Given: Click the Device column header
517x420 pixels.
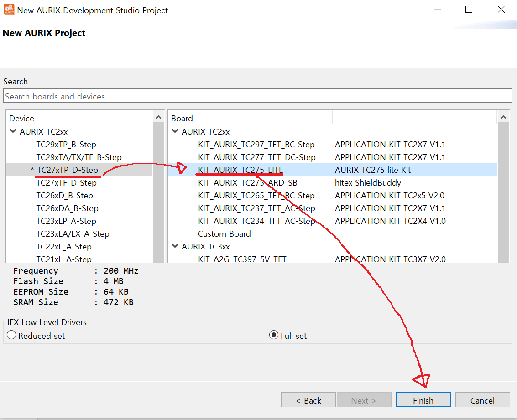Looking at the screenshot, I should point(22,118).
